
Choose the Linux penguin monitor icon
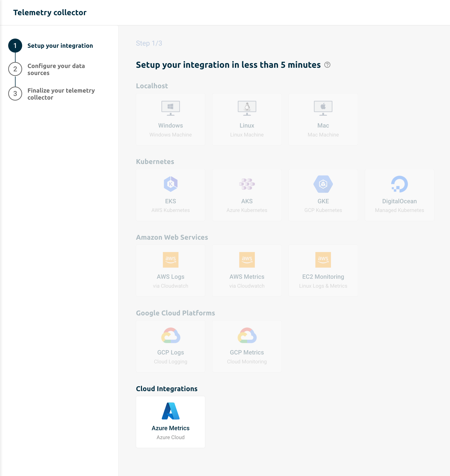(x=247, y=108)
